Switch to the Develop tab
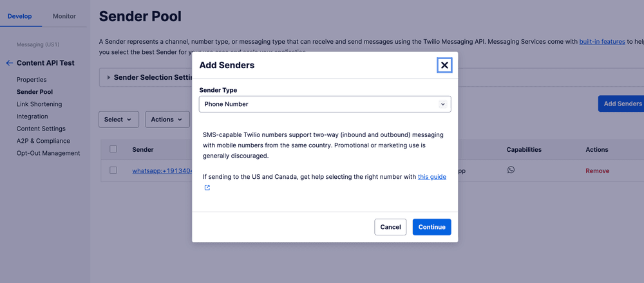Viewport: 644px width, 283px height. [x=20, y=16]
